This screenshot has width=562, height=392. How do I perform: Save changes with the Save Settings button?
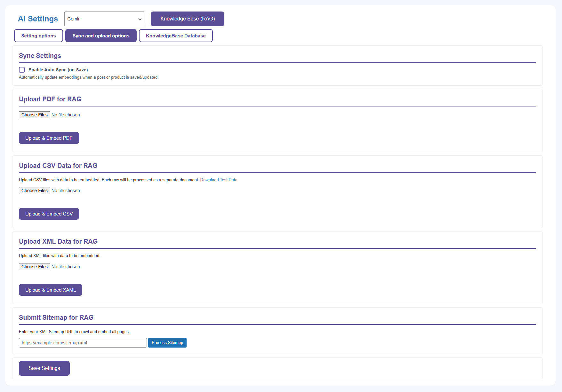44,368
